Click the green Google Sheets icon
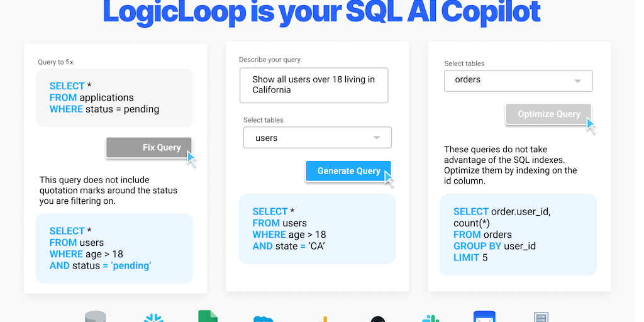Screen dimensions: 644x322 click(208, 316)
